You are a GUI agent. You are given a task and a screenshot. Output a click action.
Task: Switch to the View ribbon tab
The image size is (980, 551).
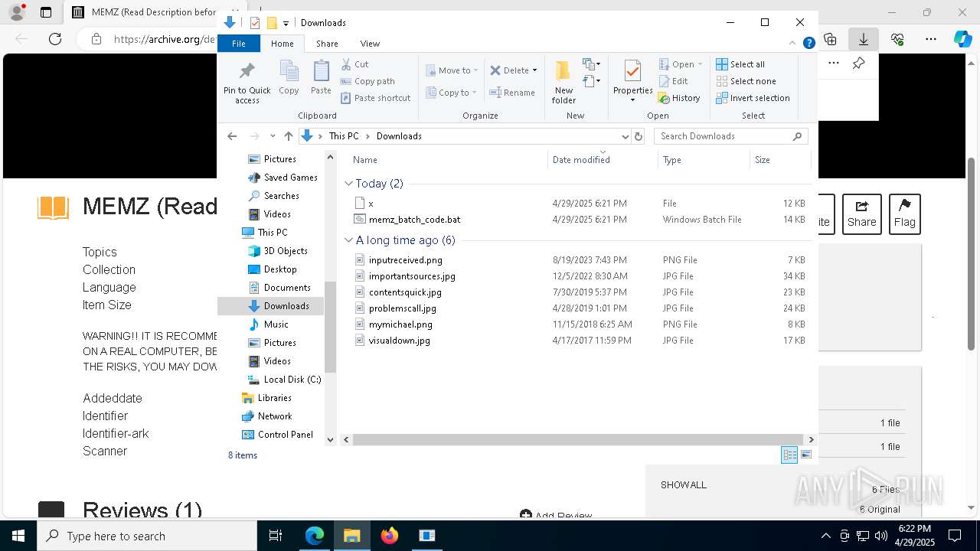coord(370,44)
